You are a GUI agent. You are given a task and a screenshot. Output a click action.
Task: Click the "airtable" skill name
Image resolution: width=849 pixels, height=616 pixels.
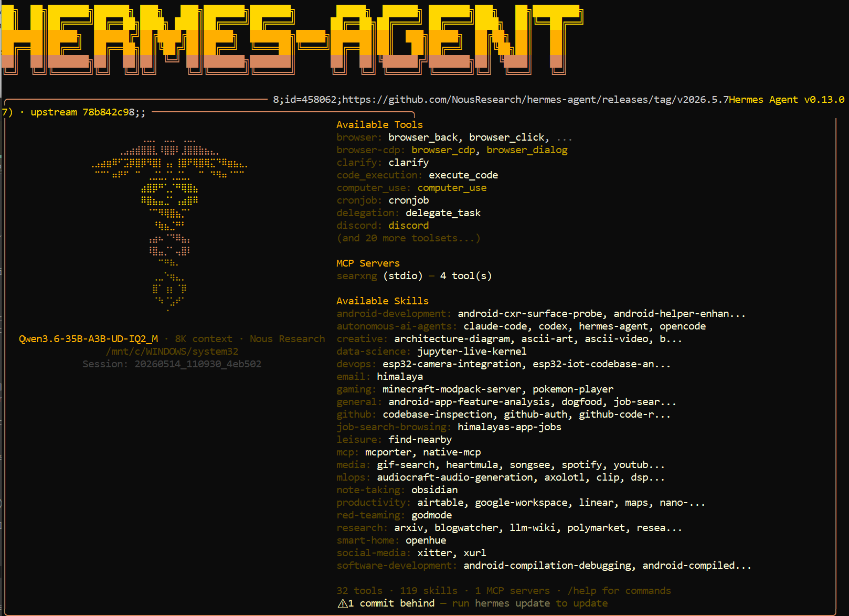click(x=440, y=503)
